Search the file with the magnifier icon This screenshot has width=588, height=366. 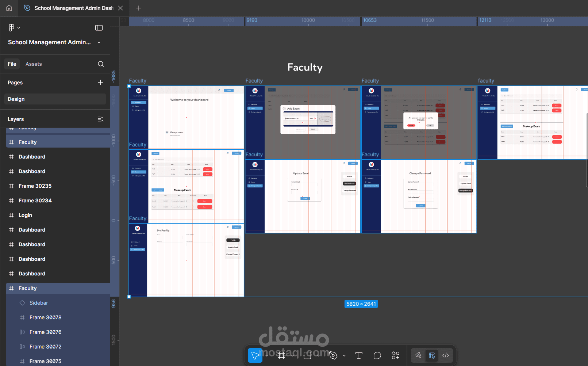click(101, 64)
